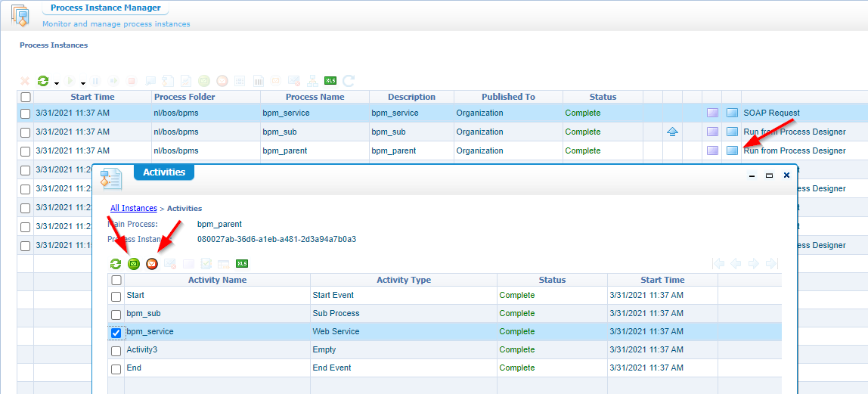The height and width of the screenshot is (394, 868).
Task: Refresh the Activities list
Action: click(116, 264)
